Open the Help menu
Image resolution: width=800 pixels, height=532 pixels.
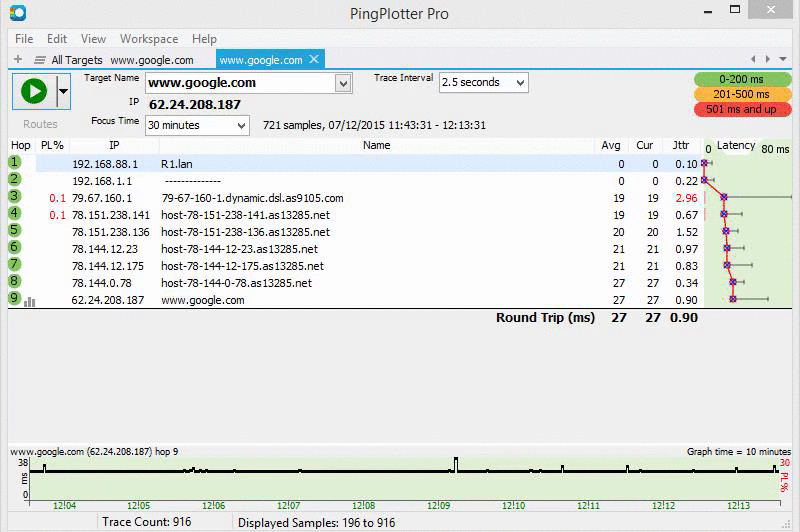tap(204, 39)
